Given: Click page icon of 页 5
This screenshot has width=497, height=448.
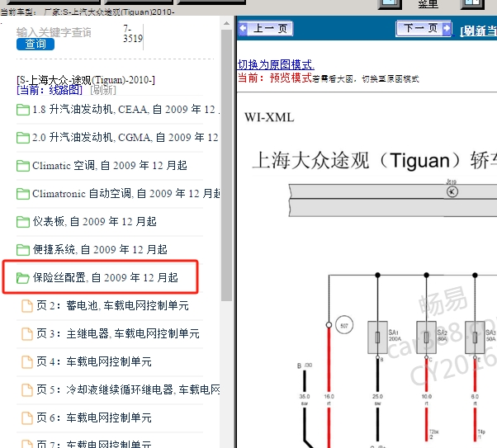Looking at the screenshot, I should (x=27, y=389).
